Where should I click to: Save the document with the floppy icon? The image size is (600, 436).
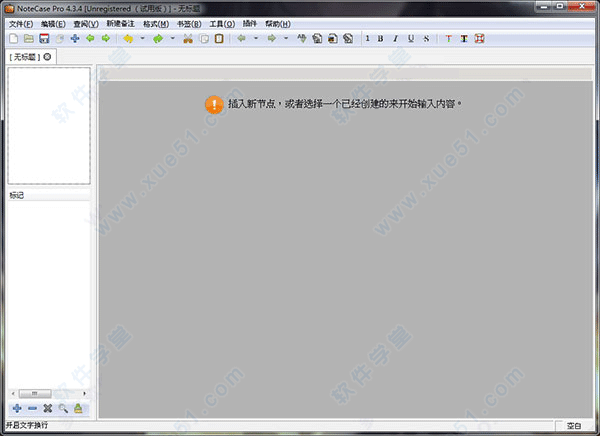44,38
